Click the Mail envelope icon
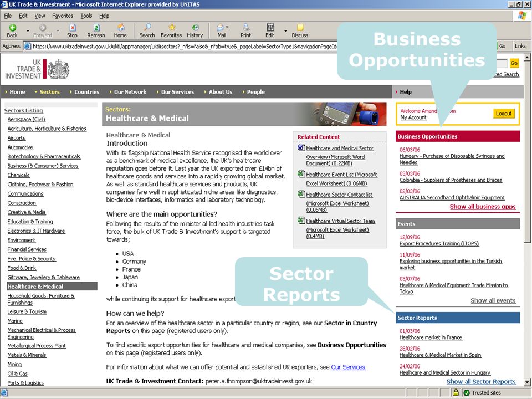This screenshot has width=532, height=399. tap(220, 28)
